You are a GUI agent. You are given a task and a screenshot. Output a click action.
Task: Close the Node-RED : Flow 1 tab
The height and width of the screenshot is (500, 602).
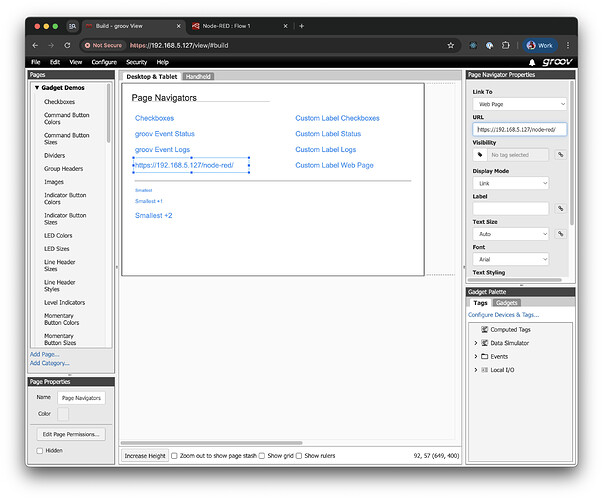tap(285, 26)
